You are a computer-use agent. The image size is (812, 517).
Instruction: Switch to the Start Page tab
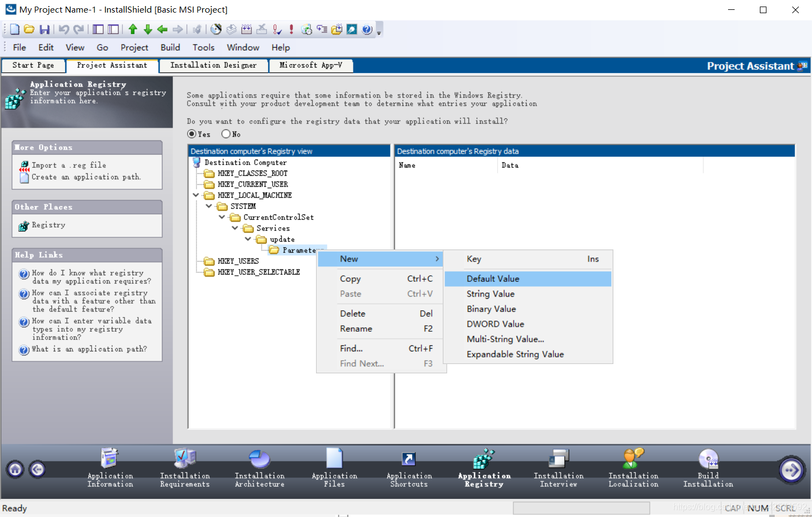click(33, 65)
